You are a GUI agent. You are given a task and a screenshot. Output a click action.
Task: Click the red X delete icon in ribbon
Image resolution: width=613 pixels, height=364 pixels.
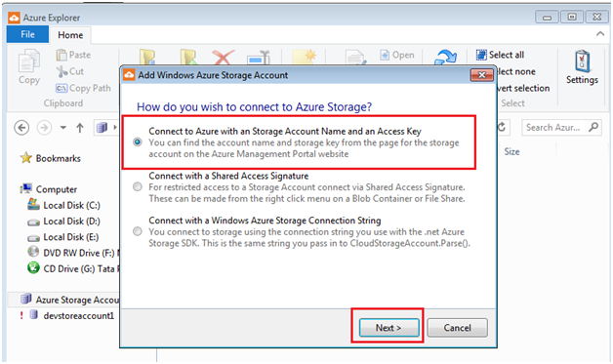(x=224, y=57)
